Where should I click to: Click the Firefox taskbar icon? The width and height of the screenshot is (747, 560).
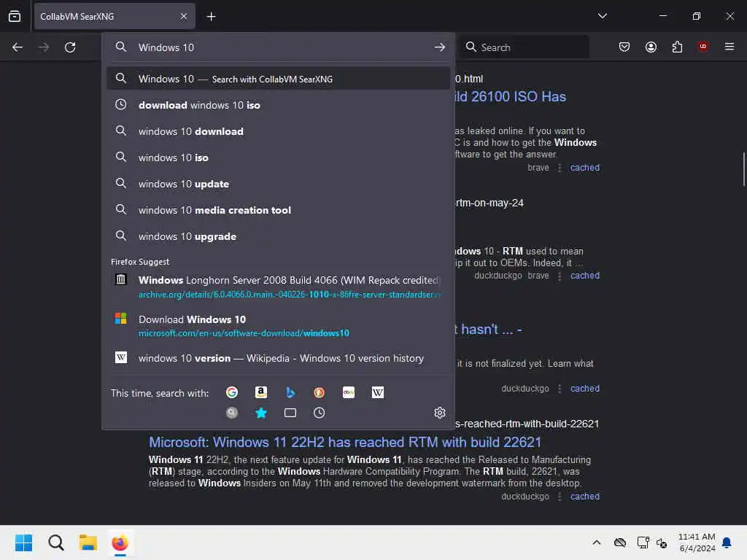coord(120,542)
